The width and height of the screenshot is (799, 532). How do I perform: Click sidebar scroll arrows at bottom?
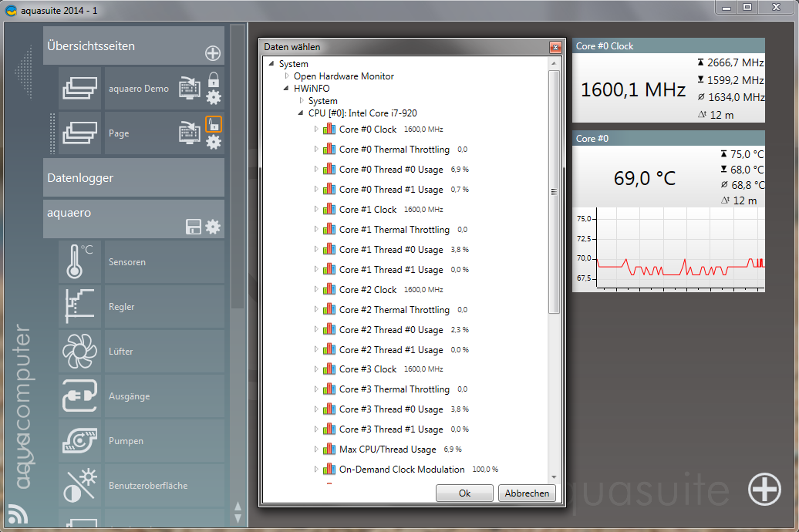pos(238,512)
